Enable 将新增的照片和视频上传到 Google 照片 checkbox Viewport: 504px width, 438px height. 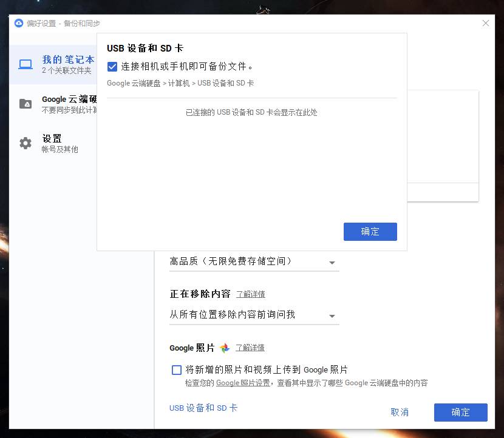(177, 370)
